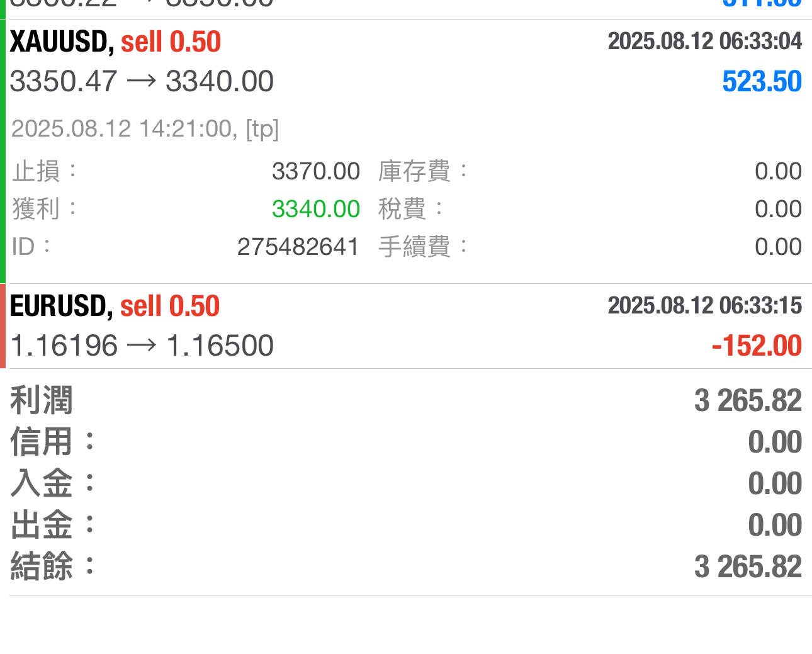
Task: Tap the 手續費 commission value
Action: tap(778, 247)
